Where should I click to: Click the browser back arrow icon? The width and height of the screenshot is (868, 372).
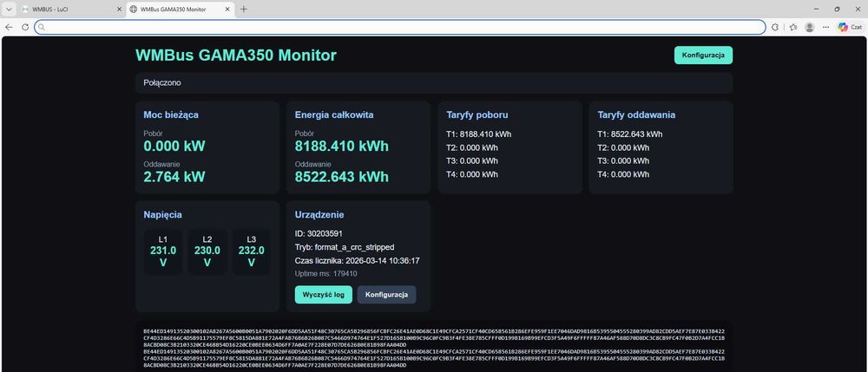tap(9, 27)
